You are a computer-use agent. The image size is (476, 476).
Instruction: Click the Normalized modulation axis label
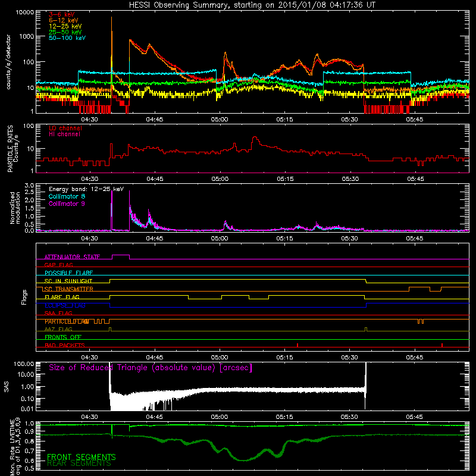point(15,208)
